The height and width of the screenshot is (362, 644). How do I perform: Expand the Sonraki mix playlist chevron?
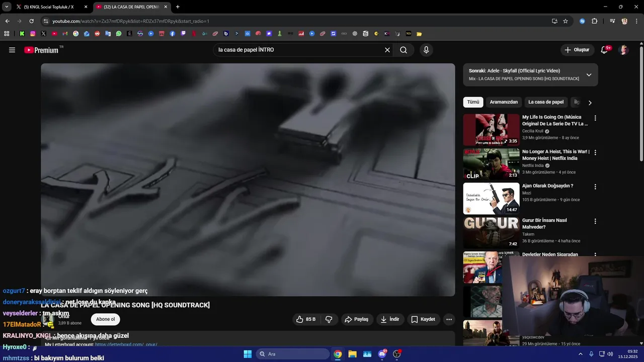point(589,75)
